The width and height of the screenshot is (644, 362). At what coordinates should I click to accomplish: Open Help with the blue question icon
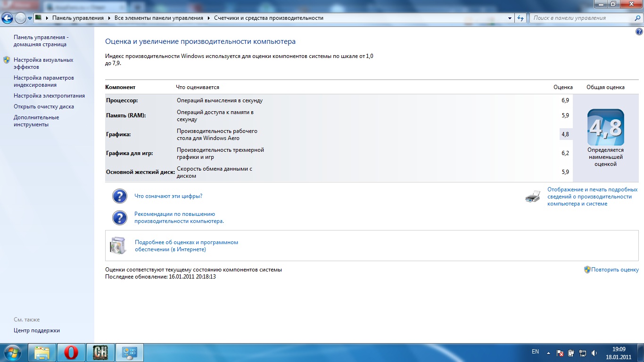click(639, 32)
